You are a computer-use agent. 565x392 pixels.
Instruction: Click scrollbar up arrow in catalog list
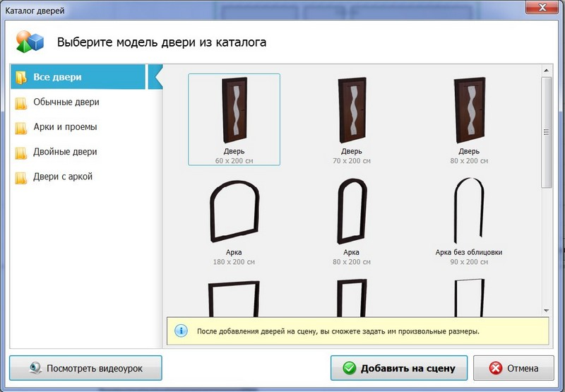546,71
